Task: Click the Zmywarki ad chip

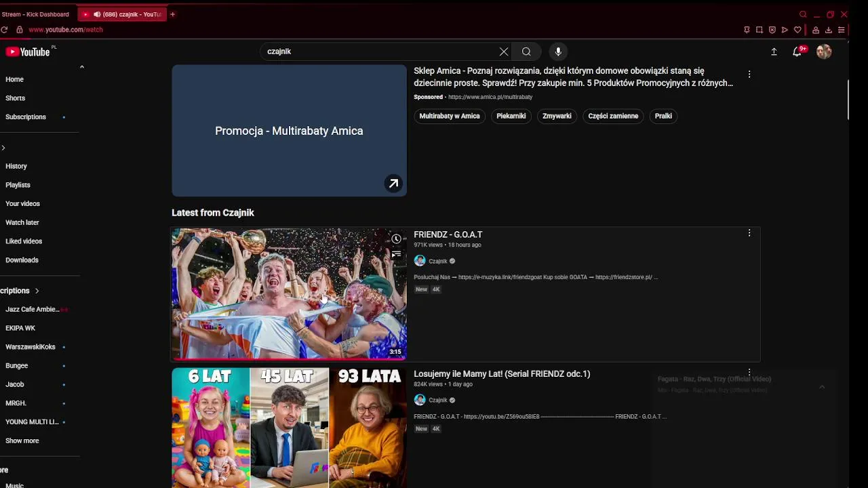Action: click(557, 116)
